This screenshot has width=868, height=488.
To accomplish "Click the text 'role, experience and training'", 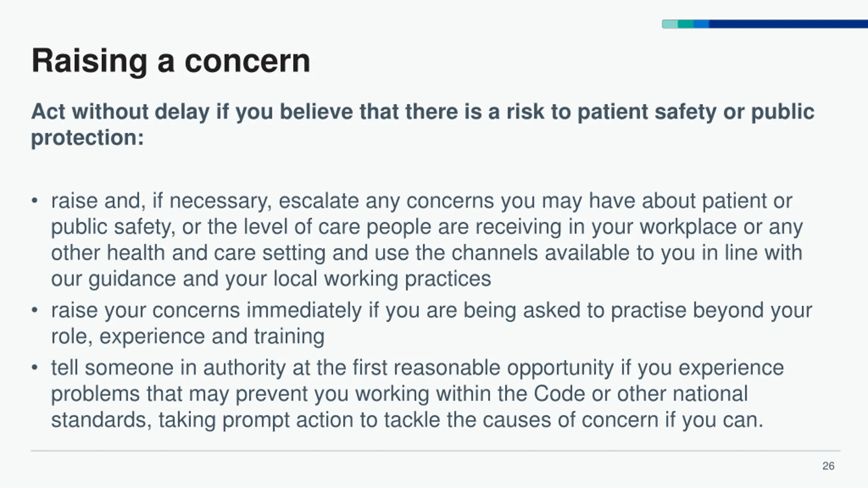I will point(188,336).
